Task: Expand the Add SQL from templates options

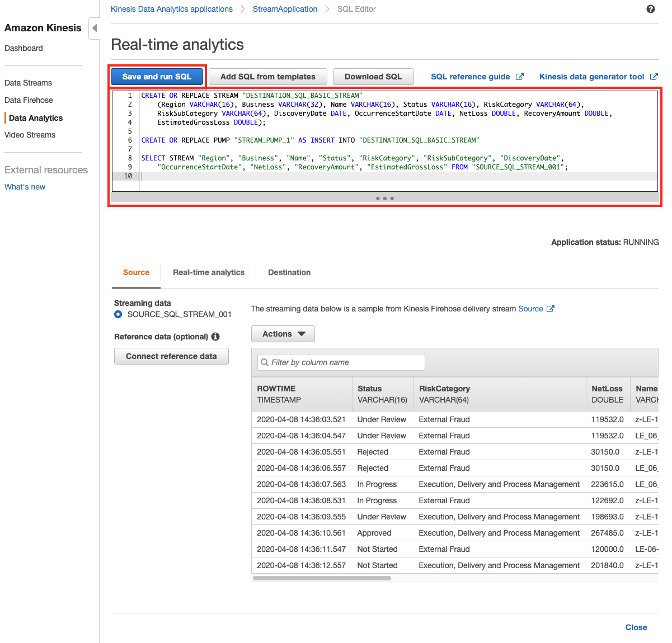Action: click(267, 77)
